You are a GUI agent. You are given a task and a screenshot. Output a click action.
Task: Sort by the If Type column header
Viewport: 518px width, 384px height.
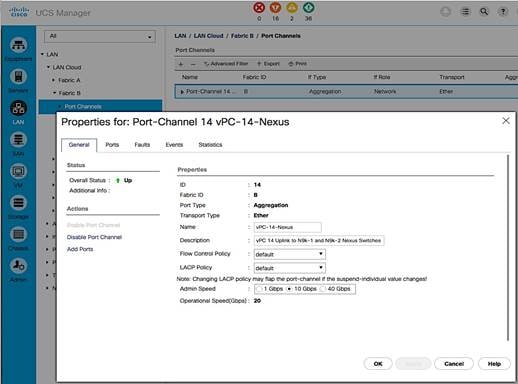[x=317, y=77]
